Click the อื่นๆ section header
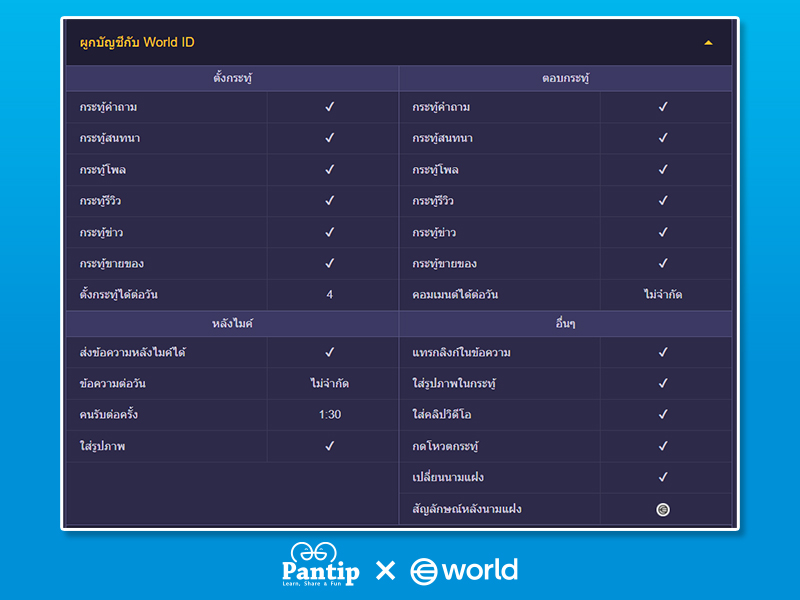Screen dimensions: 800x600 coord(565,324)
